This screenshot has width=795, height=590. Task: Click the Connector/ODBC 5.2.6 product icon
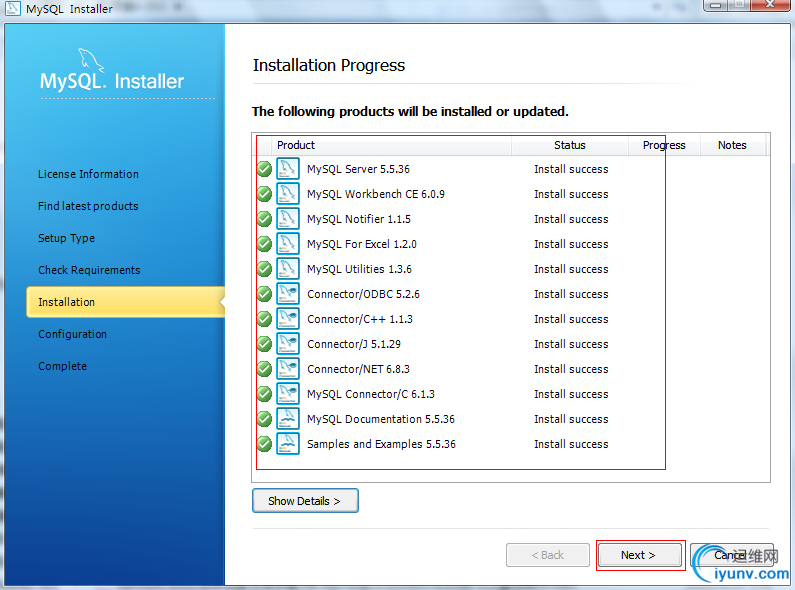pos(287,294)
